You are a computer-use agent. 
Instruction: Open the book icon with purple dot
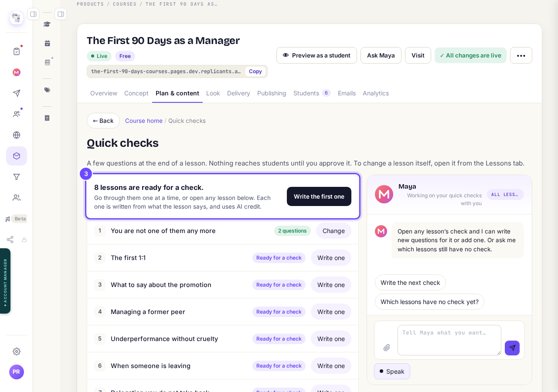tap(47, 62)
